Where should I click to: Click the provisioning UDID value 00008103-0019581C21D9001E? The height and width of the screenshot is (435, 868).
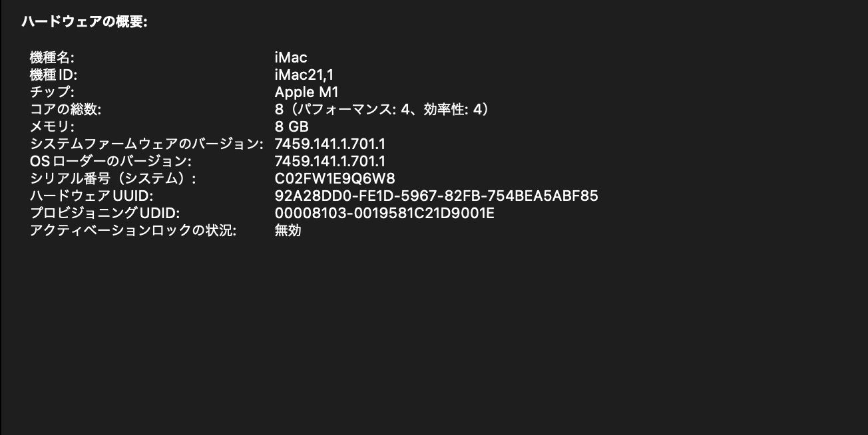[x=384, y=213]
